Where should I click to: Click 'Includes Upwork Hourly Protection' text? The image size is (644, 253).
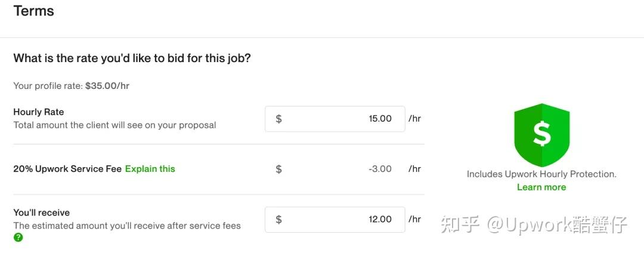pyautogui.click(x=541, y=174)
